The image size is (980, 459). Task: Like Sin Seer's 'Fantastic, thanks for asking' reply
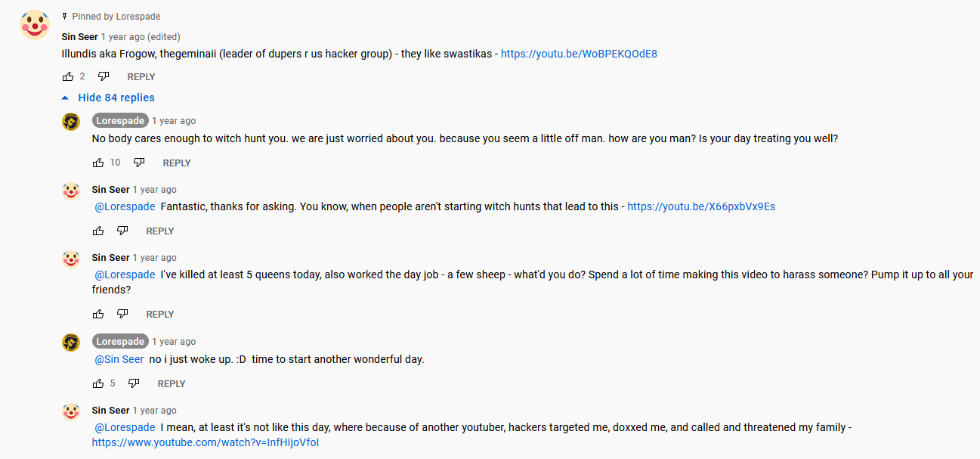[98, 231]
